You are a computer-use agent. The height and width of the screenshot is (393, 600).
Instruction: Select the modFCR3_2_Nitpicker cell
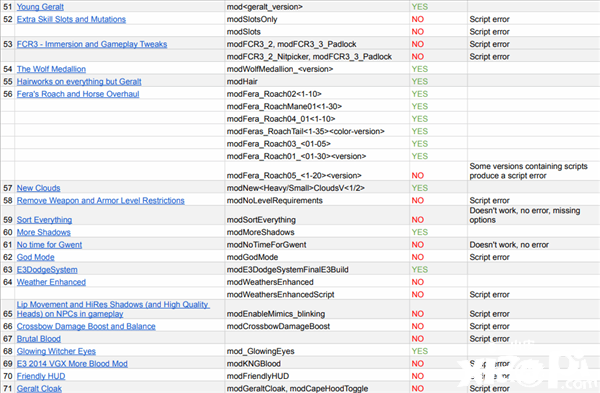[317, 57]
